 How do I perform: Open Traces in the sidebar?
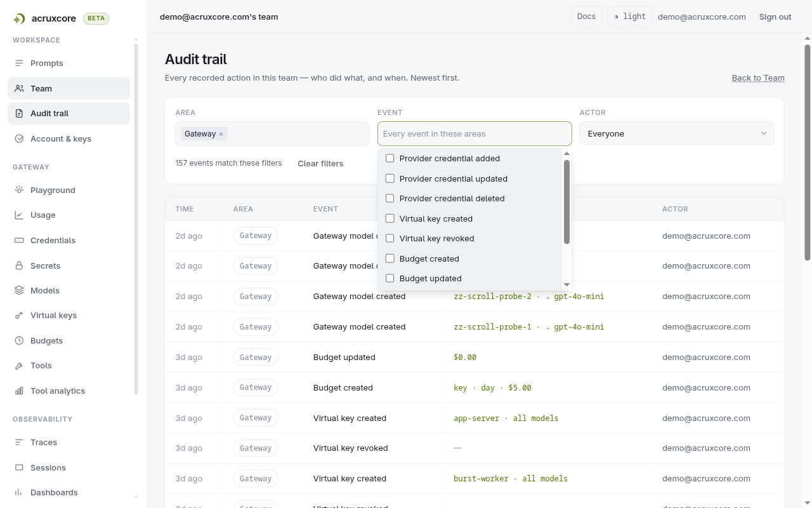69,442
